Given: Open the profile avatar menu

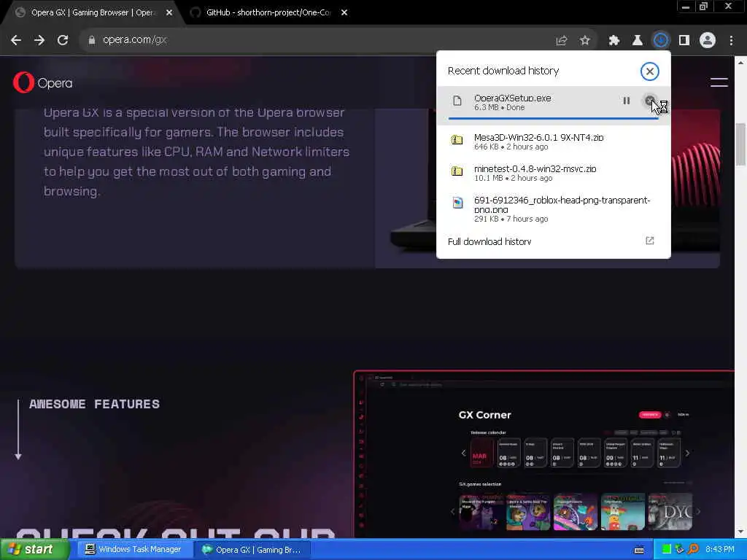Looking at the screenshot, I should coord(708,41).
